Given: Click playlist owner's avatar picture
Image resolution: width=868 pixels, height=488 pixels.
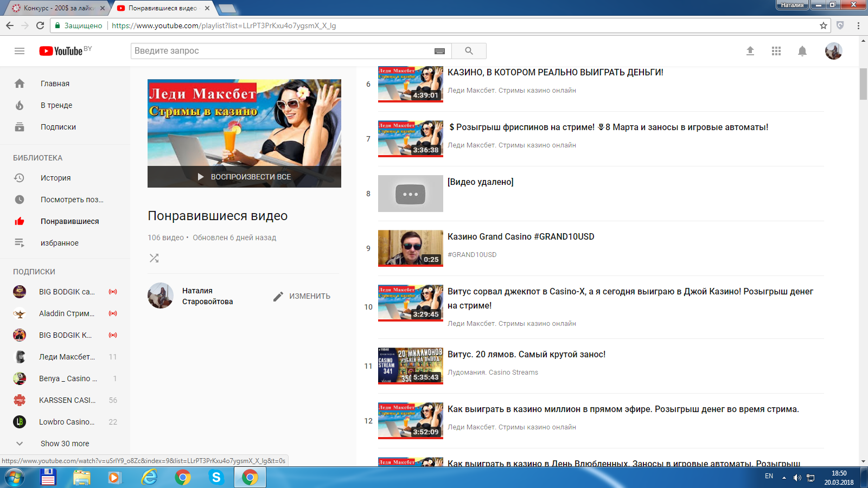Looking at the screenshot, I should [x=161, y=296].
